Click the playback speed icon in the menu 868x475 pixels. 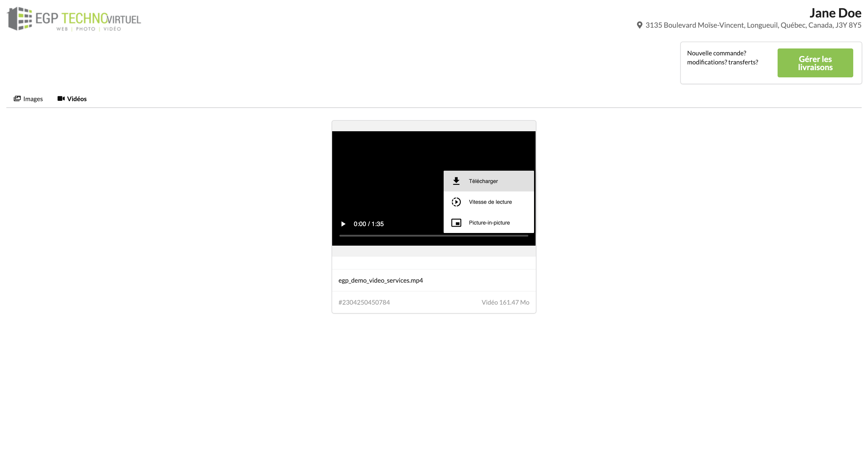coord(457,202)
